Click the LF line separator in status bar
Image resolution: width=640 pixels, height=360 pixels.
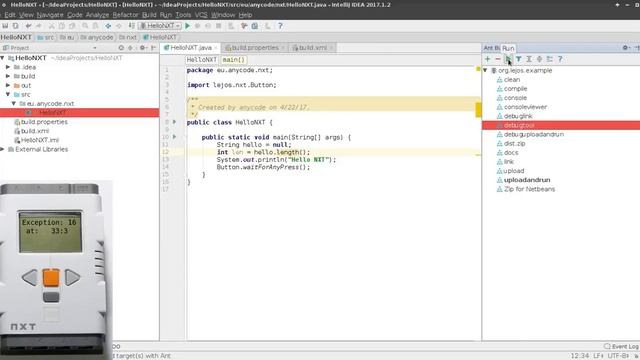598,356
